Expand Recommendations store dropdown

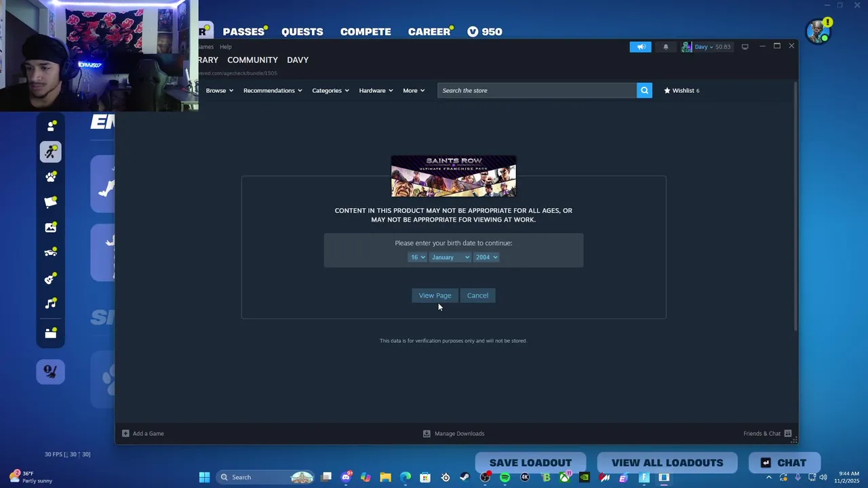pyautogui.click(x=273, y=90)
